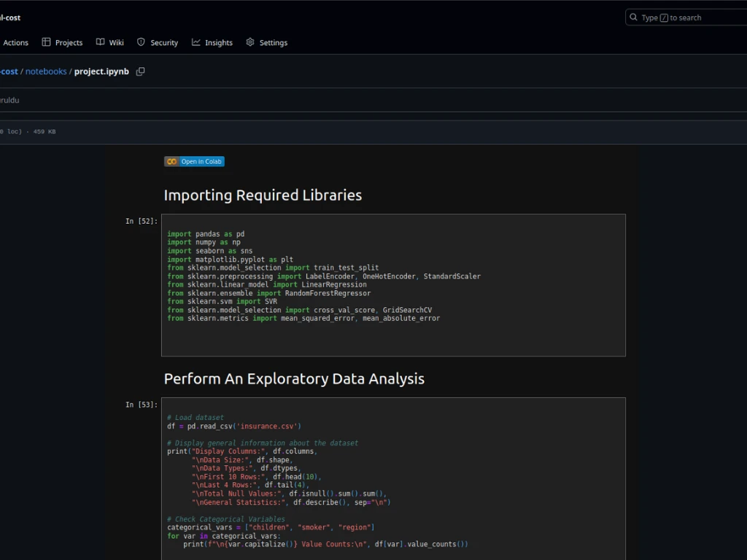
Task: Click the 'import pandas as pd' code line
Action: [x=206, y=234]
